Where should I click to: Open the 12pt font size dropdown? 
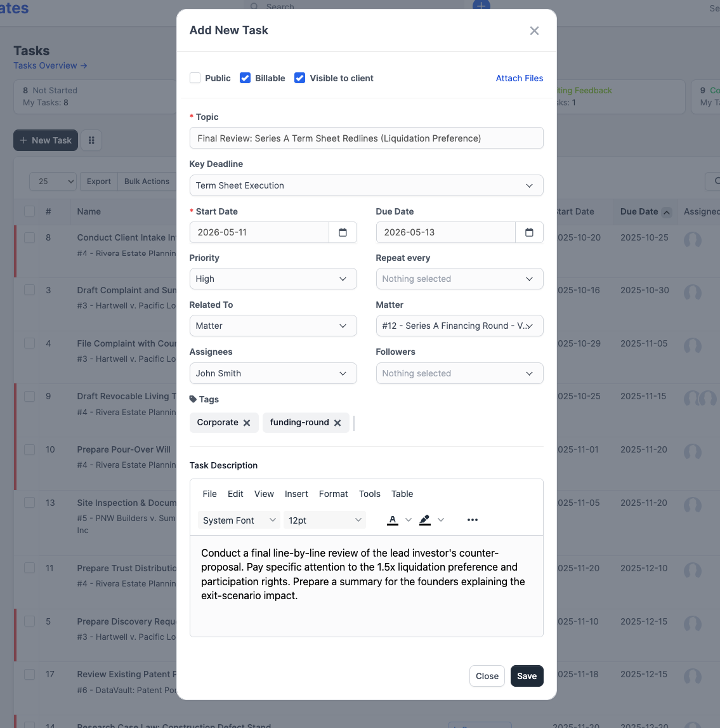(x=325, y=520)
